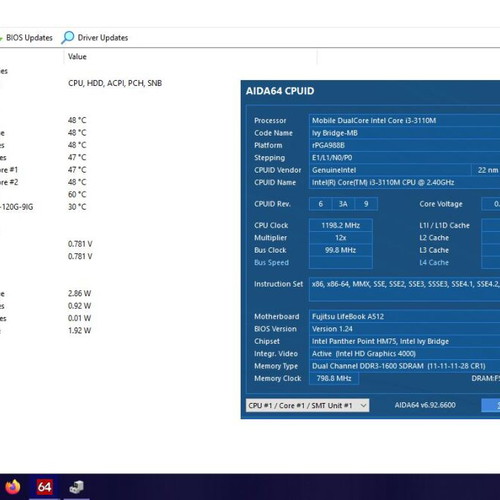500x500 pixels.
Task: Select the CPUID Name value with 2.40GHz
Action: point(404,182)
